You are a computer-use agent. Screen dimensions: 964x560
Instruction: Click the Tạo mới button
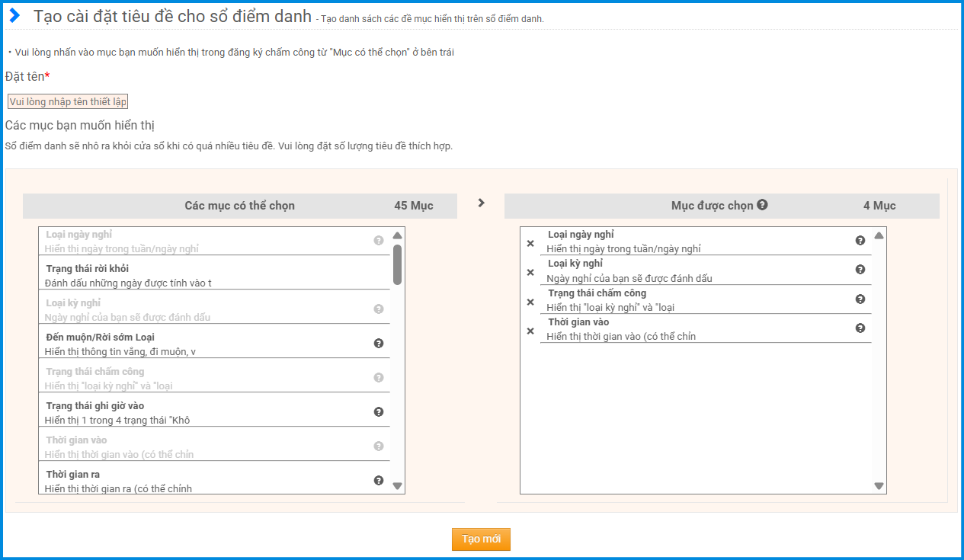pyautogui.click(x=481, y=539)
